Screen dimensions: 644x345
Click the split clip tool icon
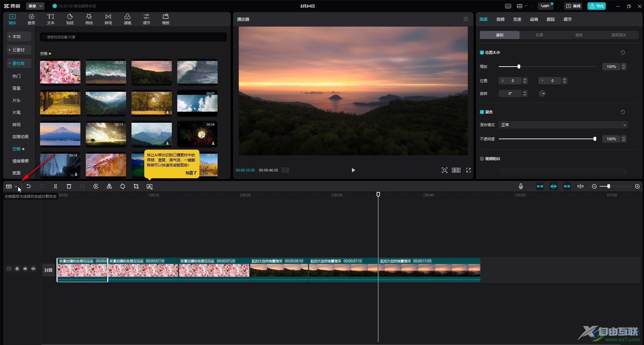[55, 186]
